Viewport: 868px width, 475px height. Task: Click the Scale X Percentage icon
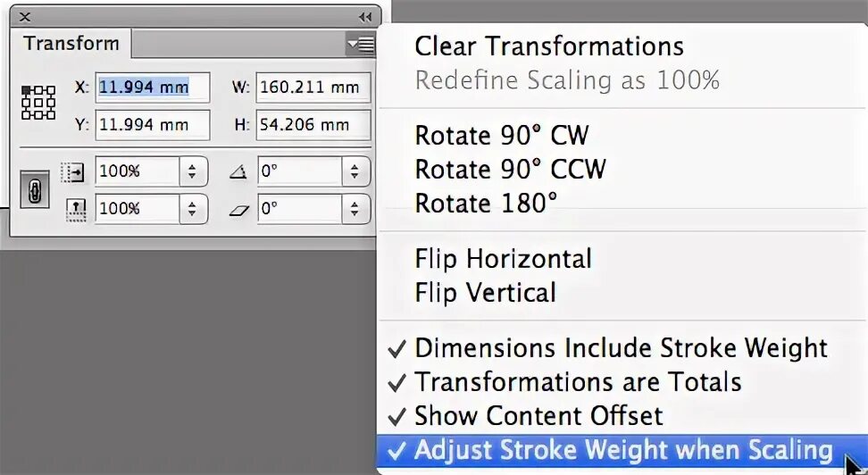(73, 172)
